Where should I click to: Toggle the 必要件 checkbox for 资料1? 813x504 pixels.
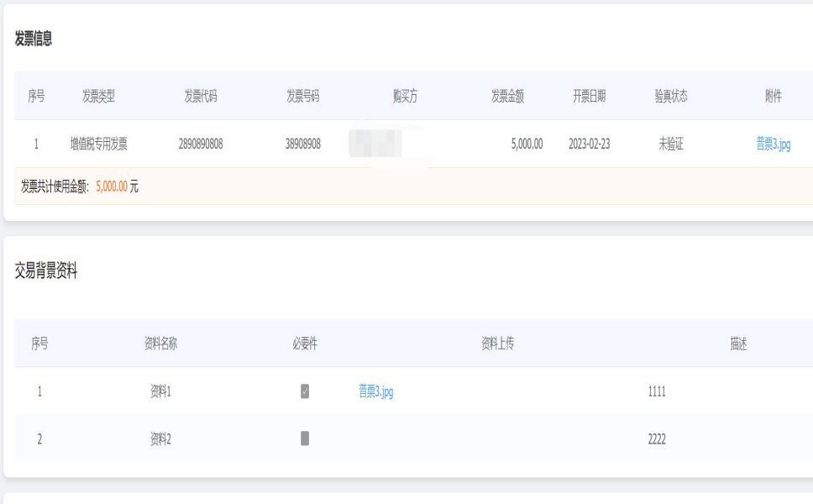tap(305, 391)
